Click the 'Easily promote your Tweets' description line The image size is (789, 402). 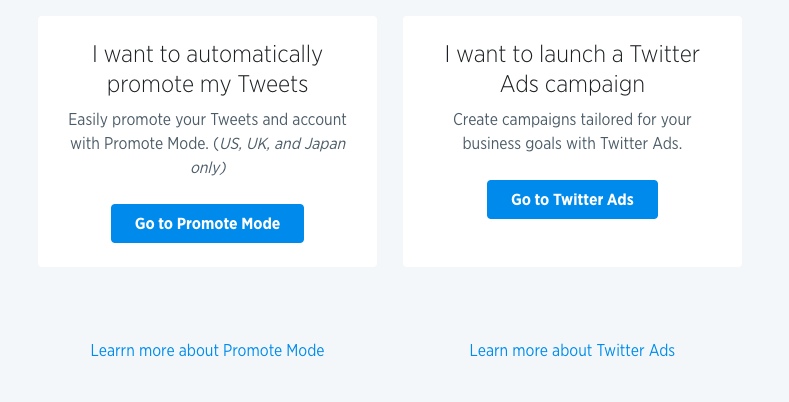click(207, 119)
